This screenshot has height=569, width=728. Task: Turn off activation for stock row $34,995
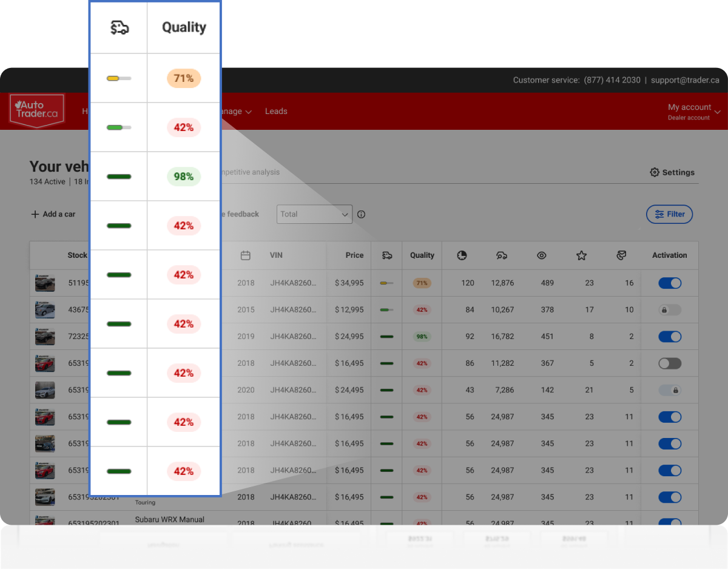point(670,283)
